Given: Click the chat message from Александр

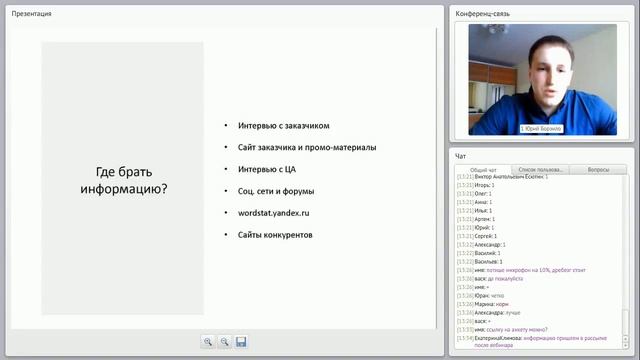Looking at the screenshot, I should click(481, 245).
